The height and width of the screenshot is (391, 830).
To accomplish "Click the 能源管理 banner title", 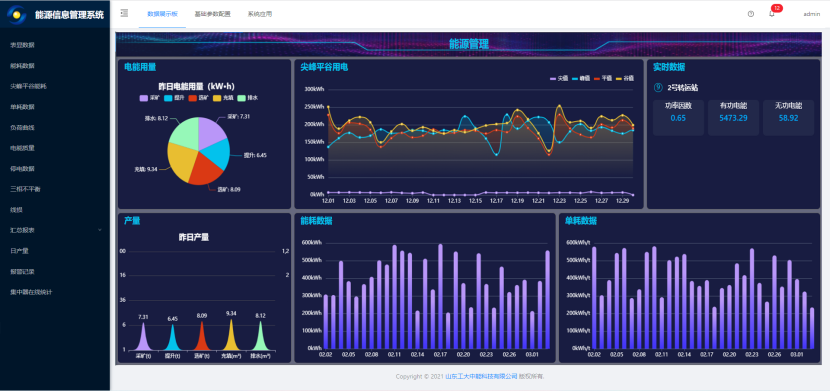I will coord(468,44).
